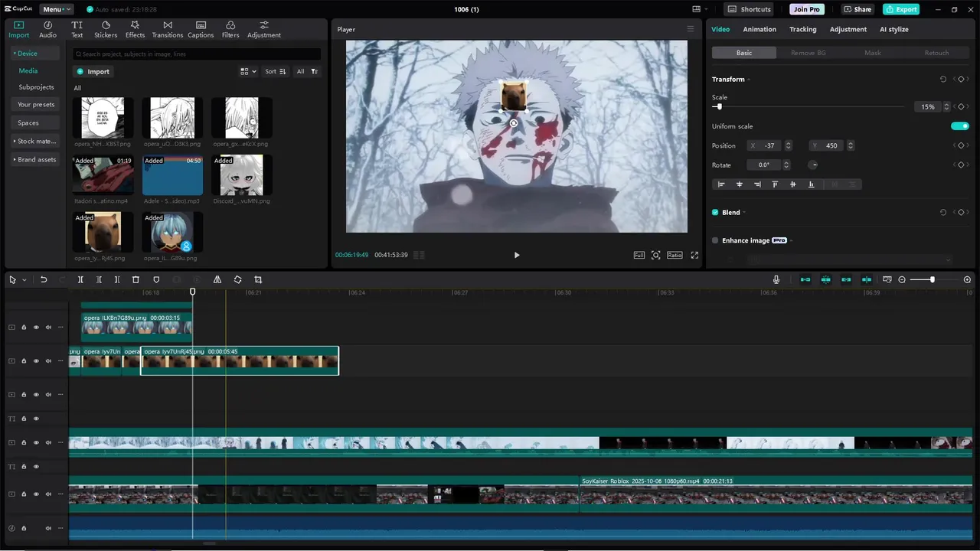Add a keyframe for Scale
Image resolution: width=980 pixels, height=551 pixels.
[x=961, y=106]
